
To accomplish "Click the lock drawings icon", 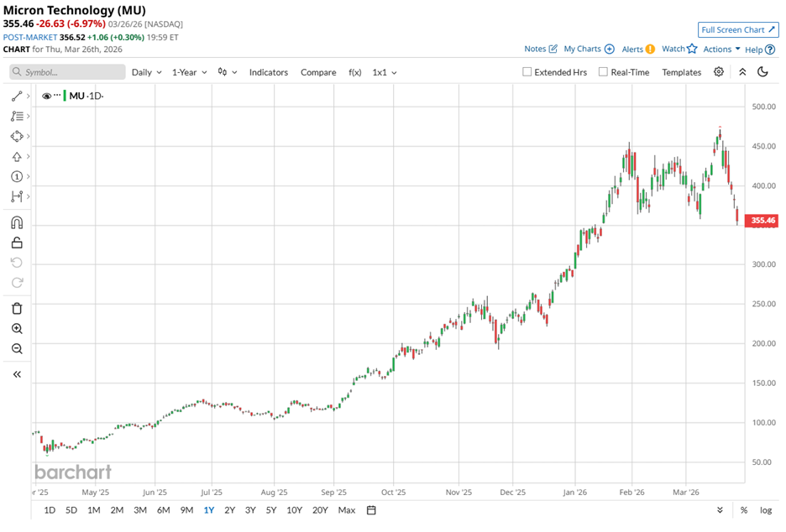I will [17, 243].
